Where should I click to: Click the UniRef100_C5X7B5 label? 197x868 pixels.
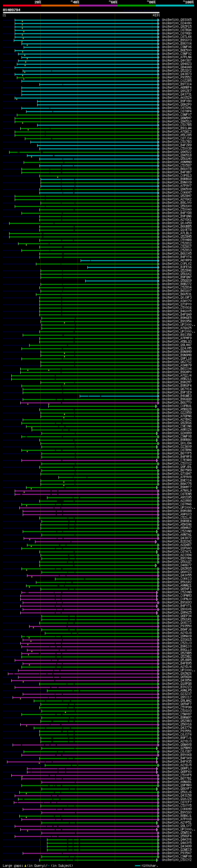click(177, 125)
